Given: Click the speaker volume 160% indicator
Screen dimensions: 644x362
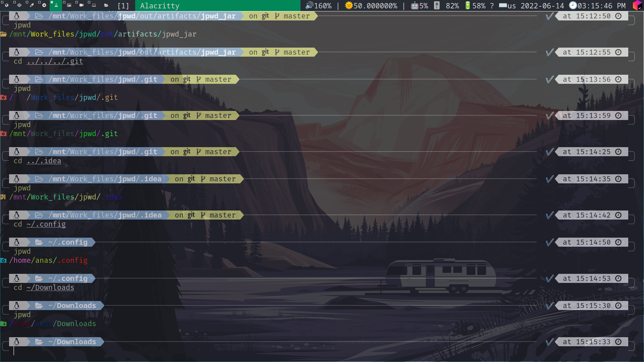Looking at the screenshot, I should pos(318,6).
